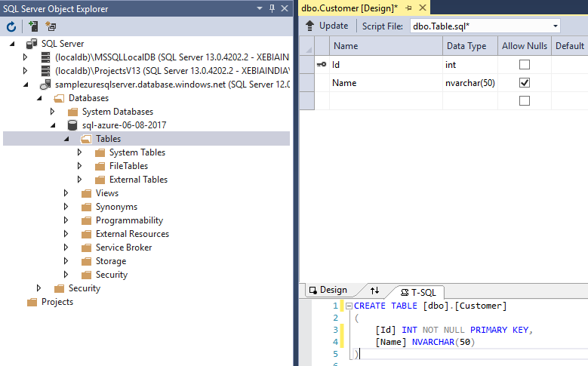The height and width of the screenshot is (366, 588).
Task: Click the primary key icon on Id row
Action: click(x=322, y=64)
